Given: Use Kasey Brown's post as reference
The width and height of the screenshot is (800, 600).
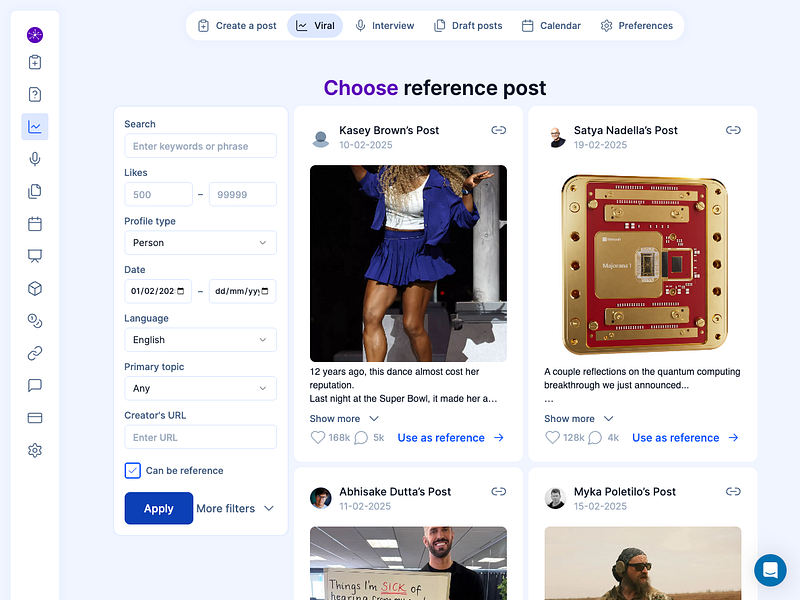Looking at the screenshot, I should coord(451,438).
